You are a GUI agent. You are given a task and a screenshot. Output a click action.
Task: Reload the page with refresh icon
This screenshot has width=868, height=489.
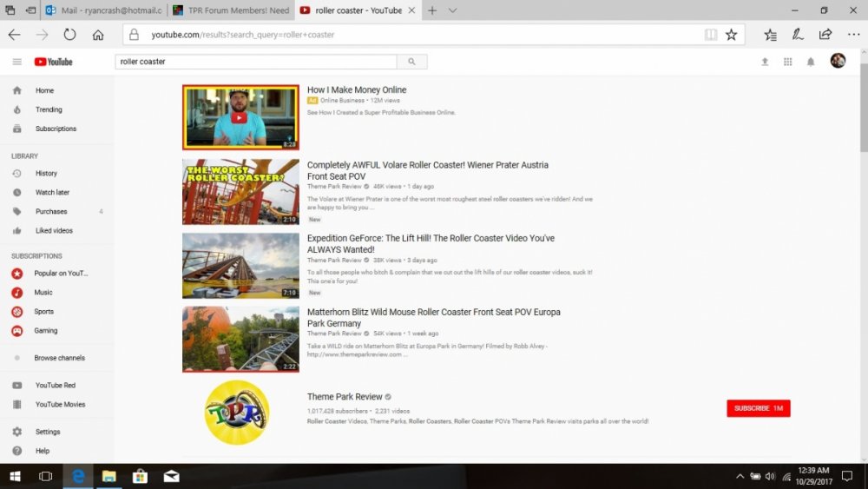coord(69,35)
